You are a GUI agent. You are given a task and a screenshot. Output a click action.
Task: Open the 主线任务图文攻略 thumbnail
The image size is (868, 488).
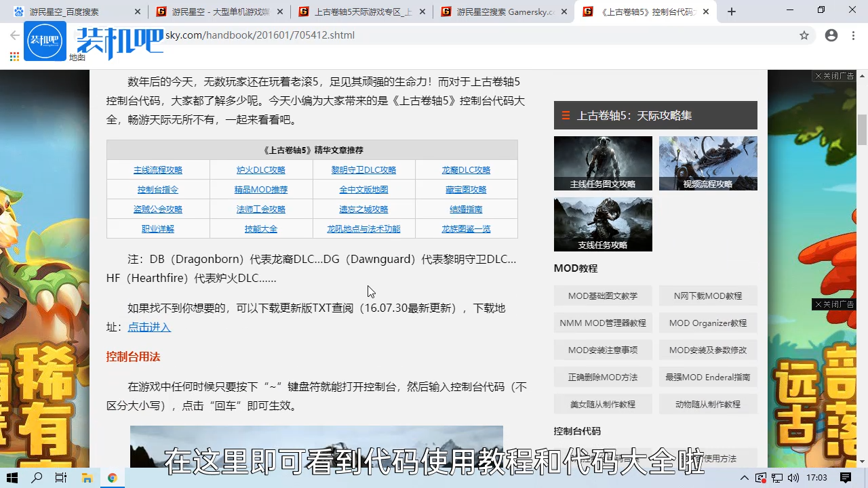[x=602, y=163]
